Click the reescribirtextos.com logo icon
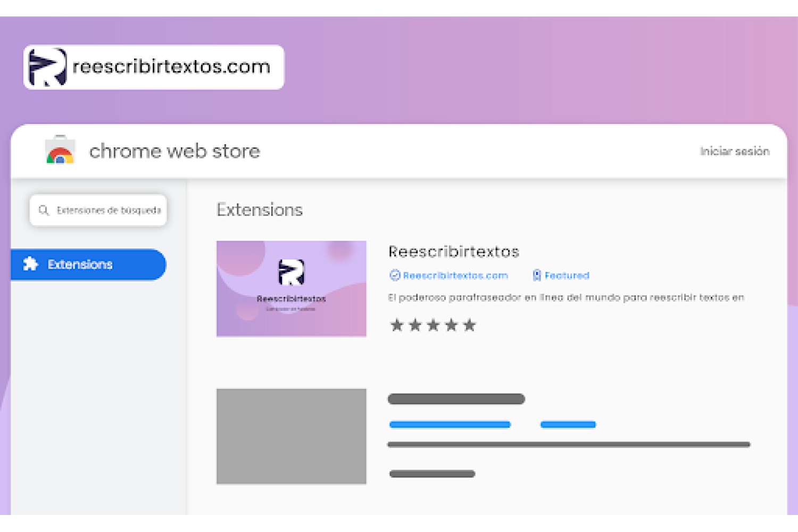The width and height of the screenshot is (798, 532). click(x=47, y=67)
